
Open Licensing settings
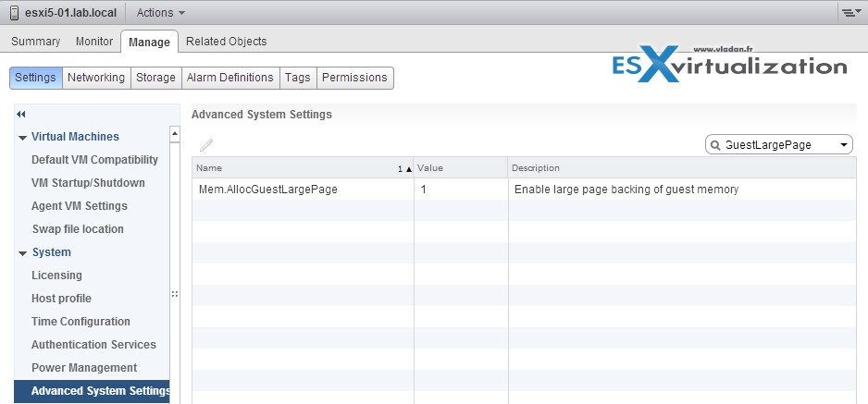(x=56, y=275)
